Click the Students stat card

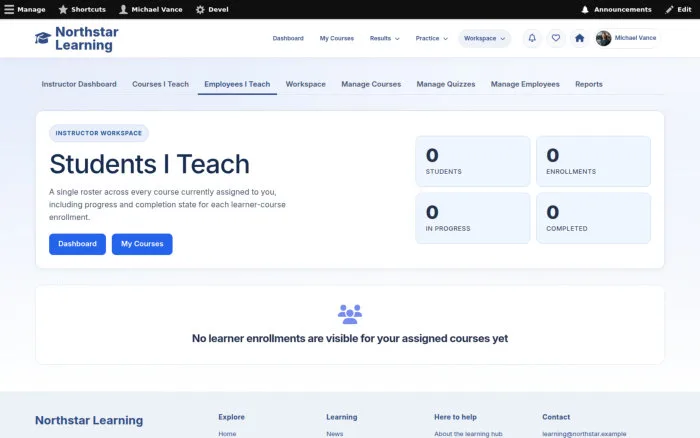click(473, 161)
